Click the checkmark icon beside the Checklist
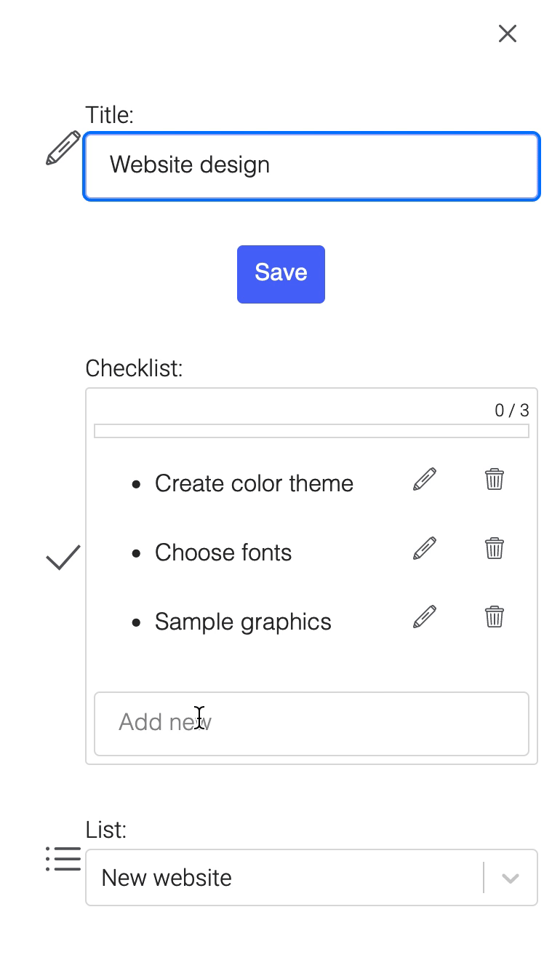 point(63,558)
